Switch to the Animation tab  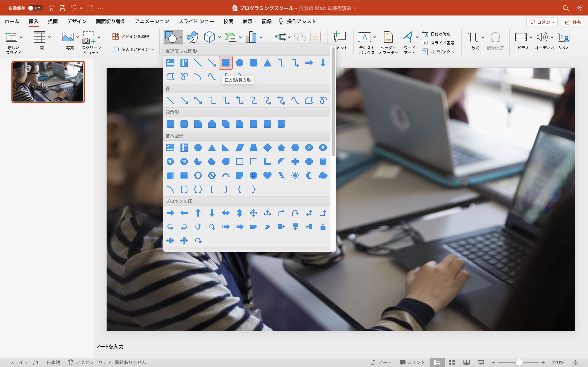point(152,21)
